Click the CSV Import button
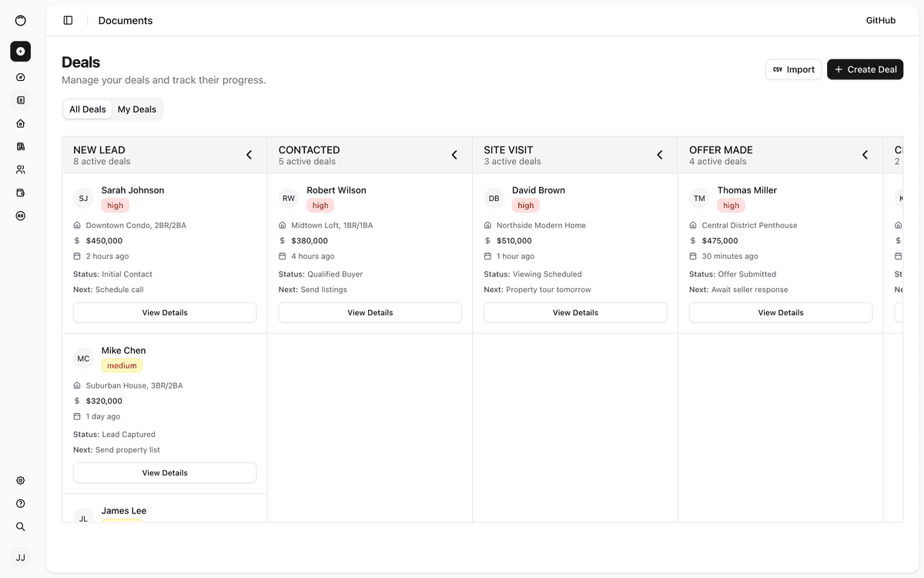 point(793,69)
